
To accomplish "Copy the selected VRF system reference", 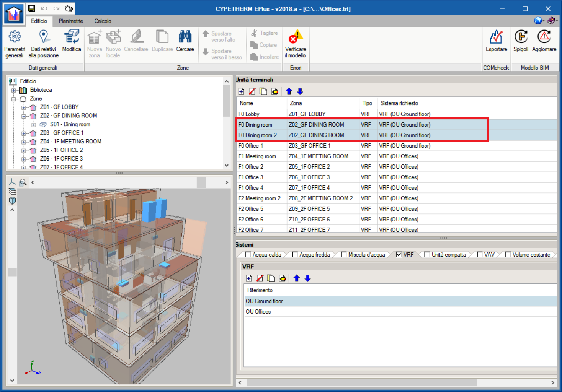I will point(271,278).
